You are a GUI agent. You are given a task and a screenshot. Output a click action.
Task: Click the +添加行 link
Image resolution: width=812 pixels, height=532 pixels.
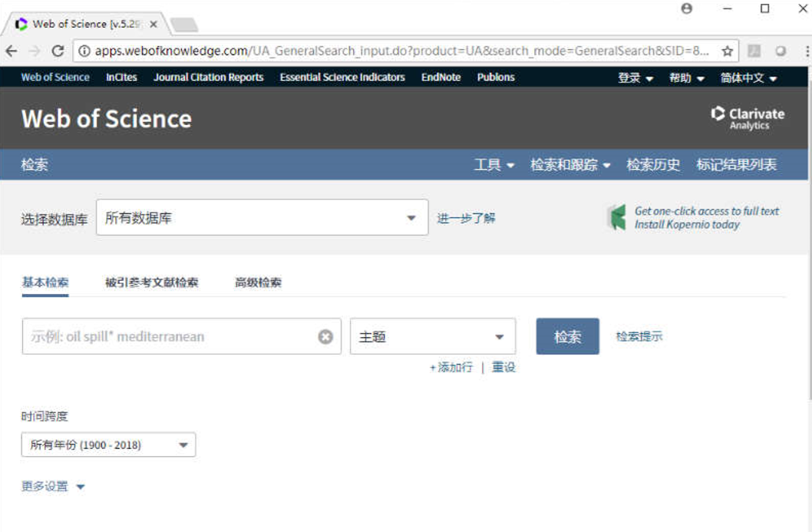point(451,367)
